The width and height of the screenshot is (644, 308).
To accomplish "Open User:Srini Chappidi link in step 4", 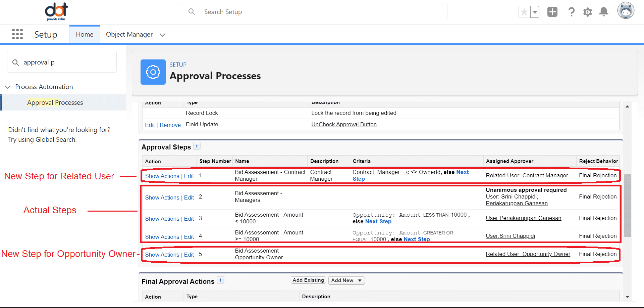I will tap(510, 236).
